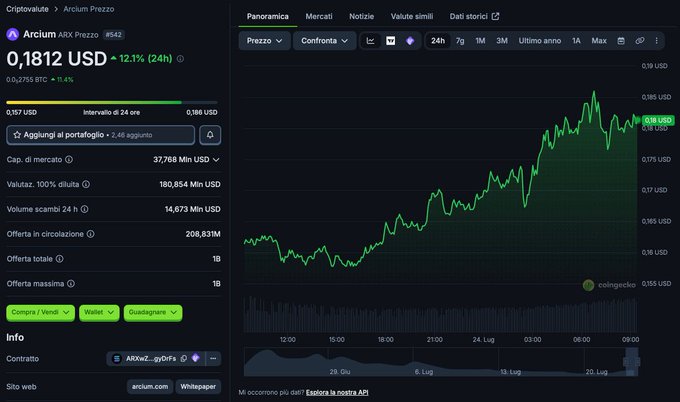Click the price alert bell icon
This screenshot has width=680, height=402.
[210, 135]
